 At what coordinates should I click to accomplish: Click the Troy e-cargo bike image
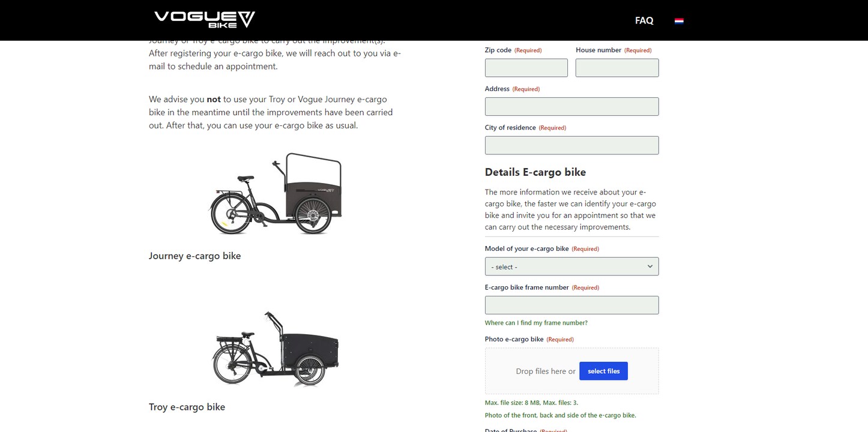pos(276,348)
